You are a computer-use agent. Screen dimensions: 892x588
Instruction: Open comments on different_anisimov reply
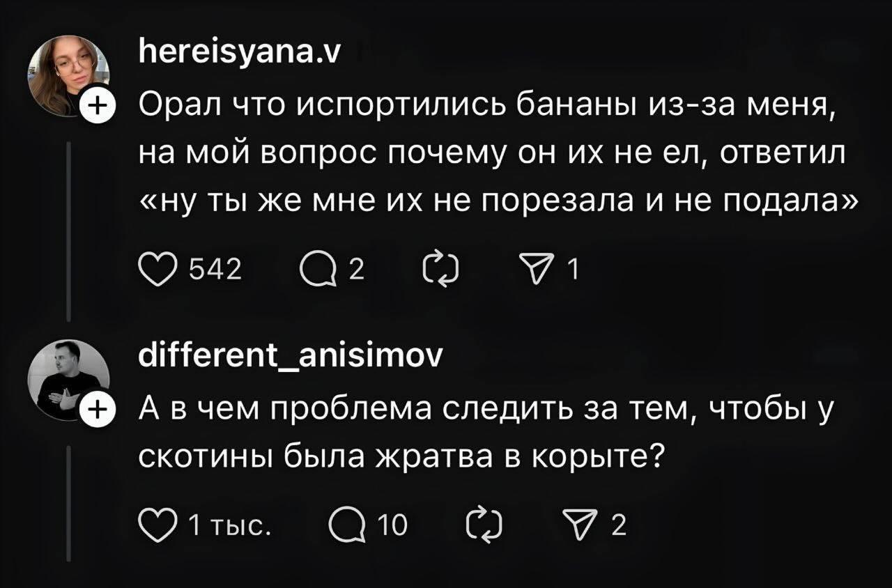(348, 525)
